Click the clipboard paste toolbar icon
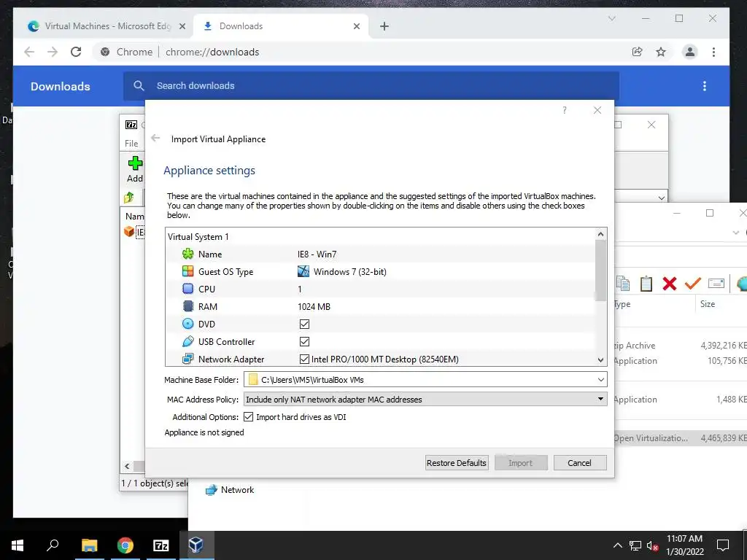This screenshot has height=560, width=747. (x=646, y=284)
